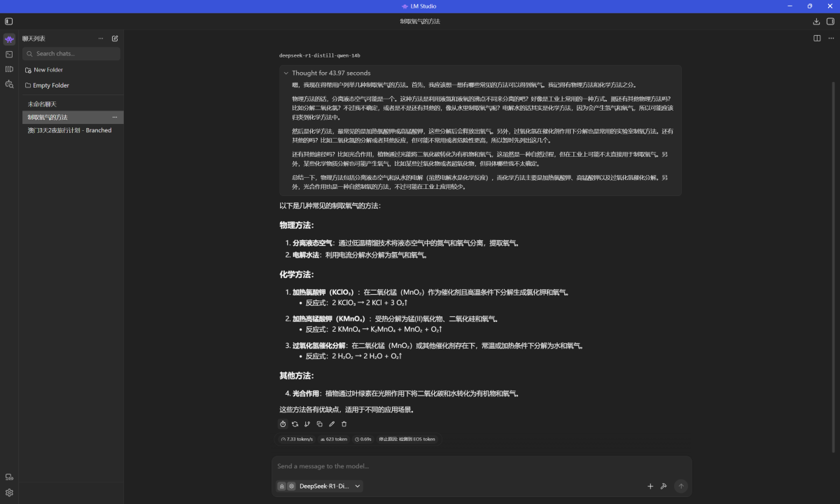Open options for 制取氧气的方法 chat
This screenshot has width=840, height=504.
tap(115, 117)
